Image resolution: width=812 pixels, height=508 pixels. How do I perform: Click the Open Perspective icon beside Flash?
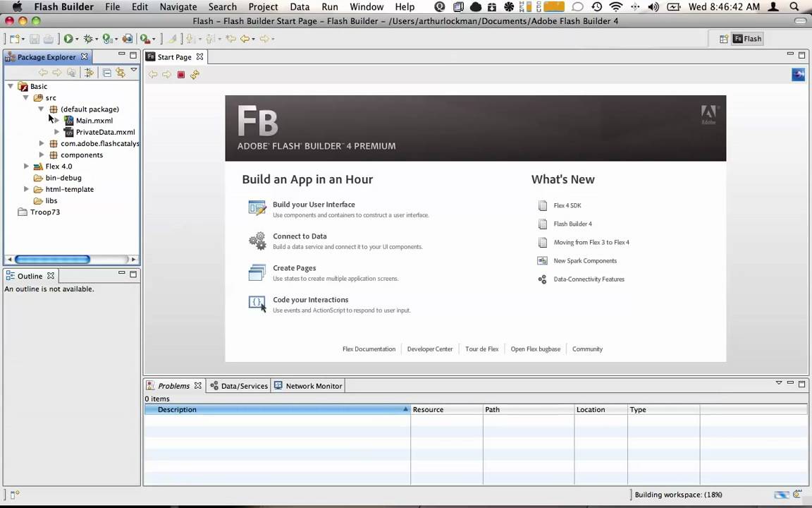tap(723, 39)
